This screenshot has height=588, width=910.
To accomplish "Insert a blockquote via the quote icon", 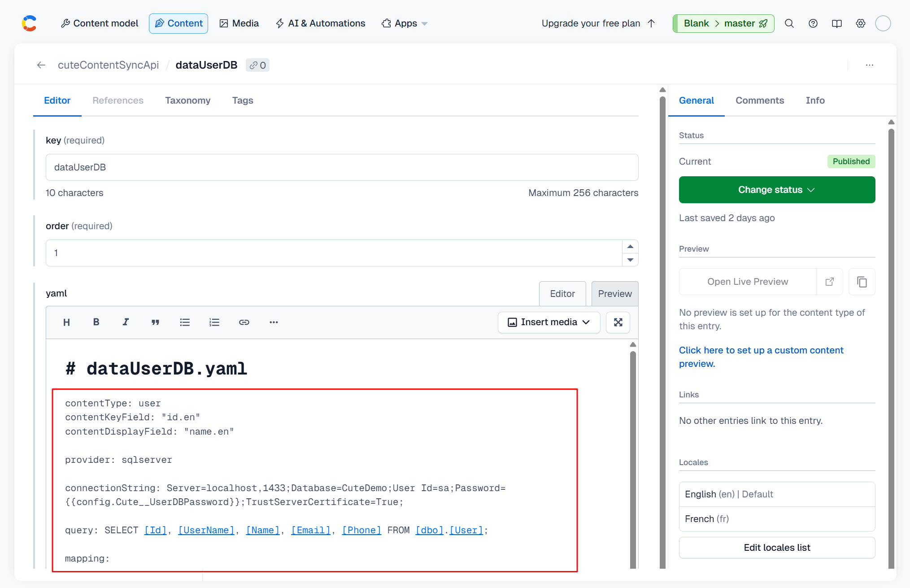I will pyautogui.click(x=155, y=322).
